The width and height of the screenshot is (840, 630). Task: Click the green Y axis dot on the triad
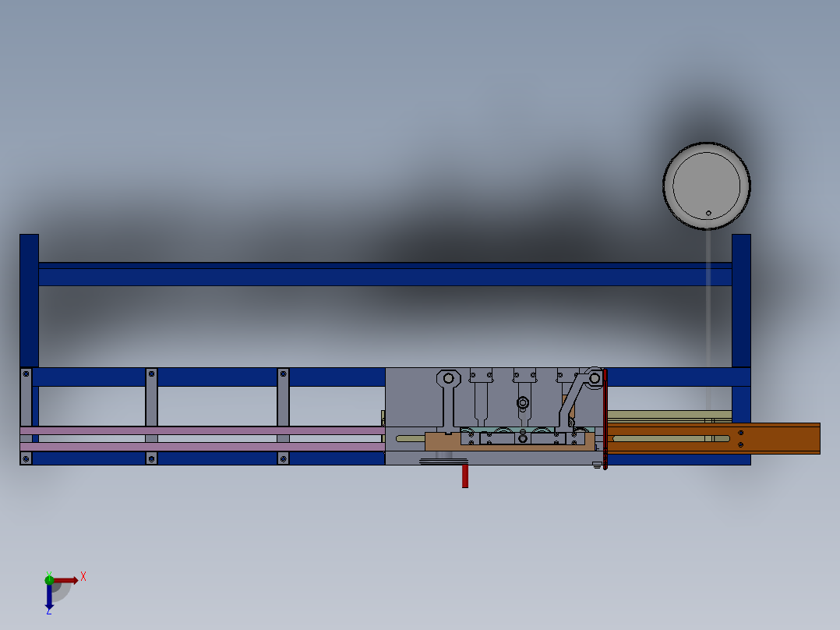[x=49, y=579]
